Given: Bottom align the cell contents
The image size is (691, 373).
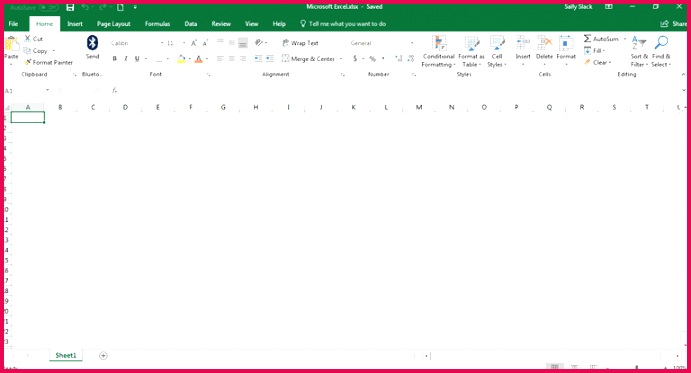Looking at the screenshot, I should [x=243, y=43].
